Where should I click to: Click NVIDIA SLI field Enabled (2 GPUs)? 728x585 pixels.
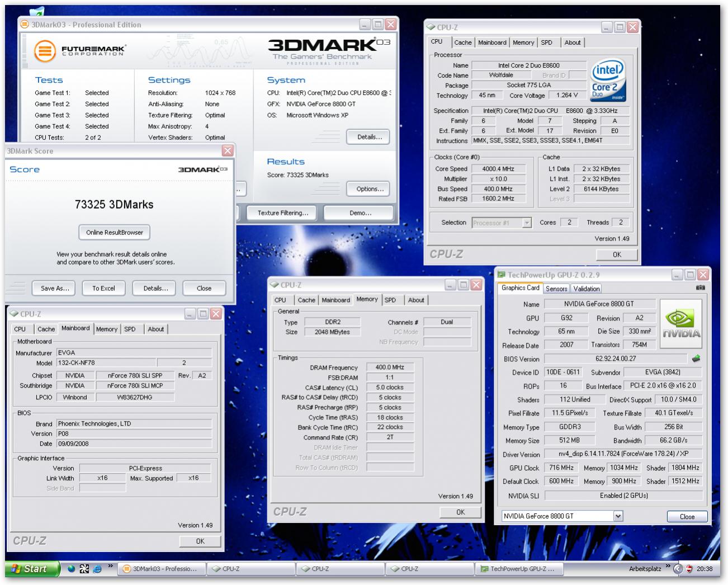(x=623, y=496)
